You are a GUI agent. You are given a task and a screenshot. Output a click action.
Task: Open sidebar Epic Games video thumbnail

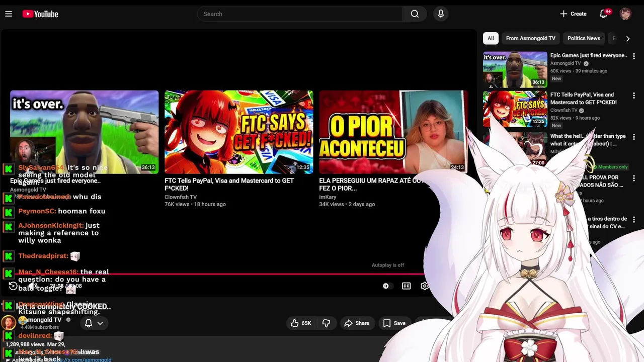pyautogui.click(x=515, y=69)
